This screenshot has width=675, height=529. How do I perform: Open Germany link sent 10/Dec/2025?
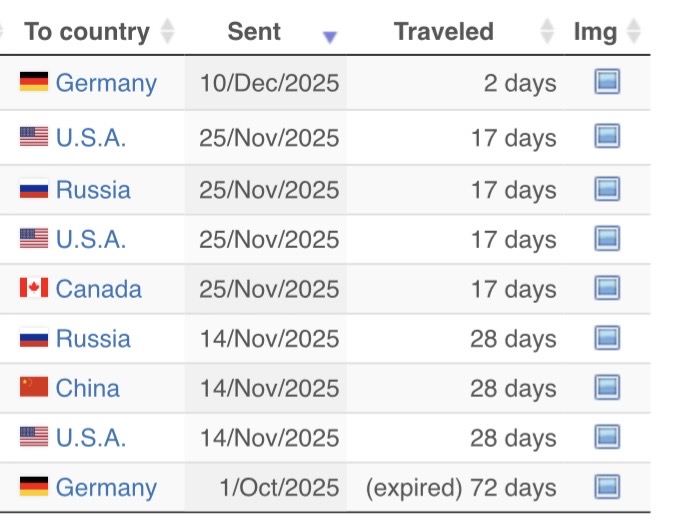(106, 82)
